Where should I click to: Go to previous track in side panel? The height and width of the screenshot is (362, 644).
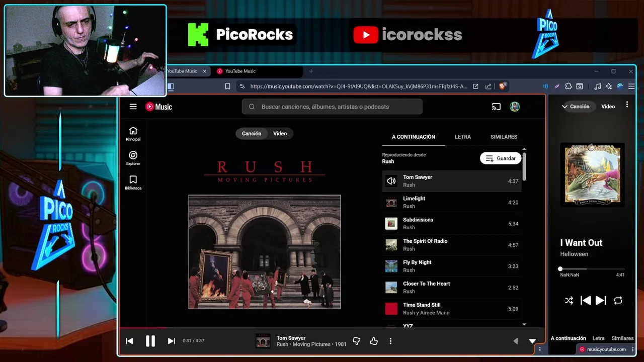coord(585,301)
